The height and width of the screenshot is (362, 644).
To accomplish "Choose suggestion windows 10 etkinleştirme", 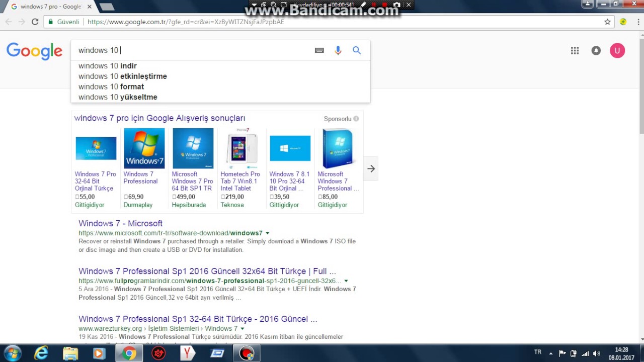I will [123, 76].
